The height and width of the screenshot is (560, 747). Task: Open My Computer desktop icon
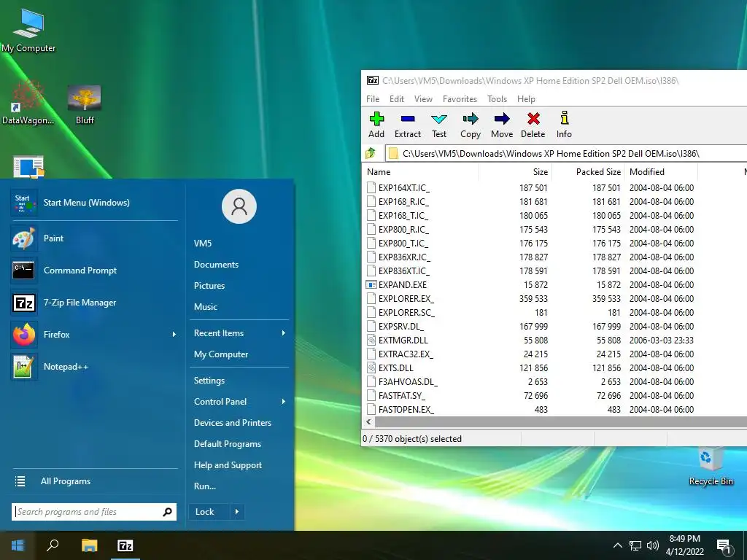click(28, 29)
